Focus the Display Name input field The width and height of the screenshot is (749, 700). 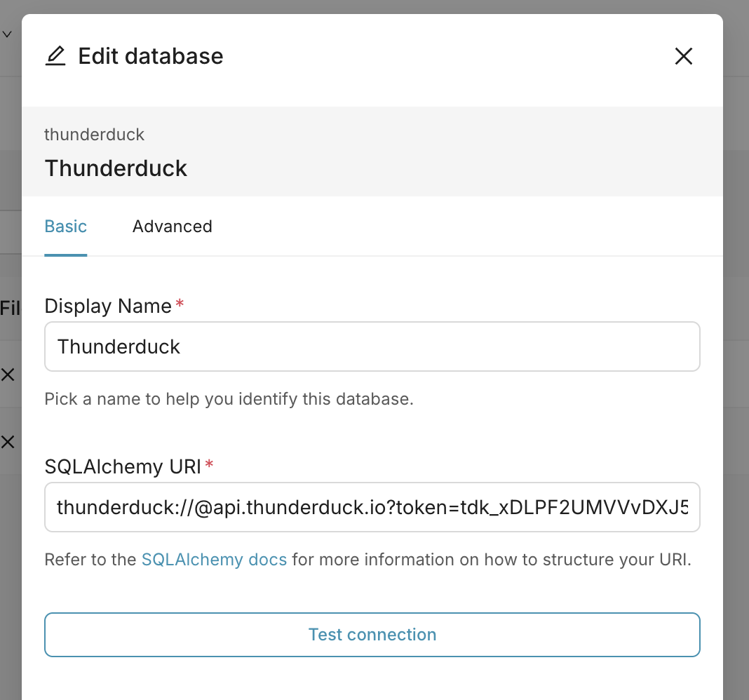pyautogui.click(x=372, y=346)
